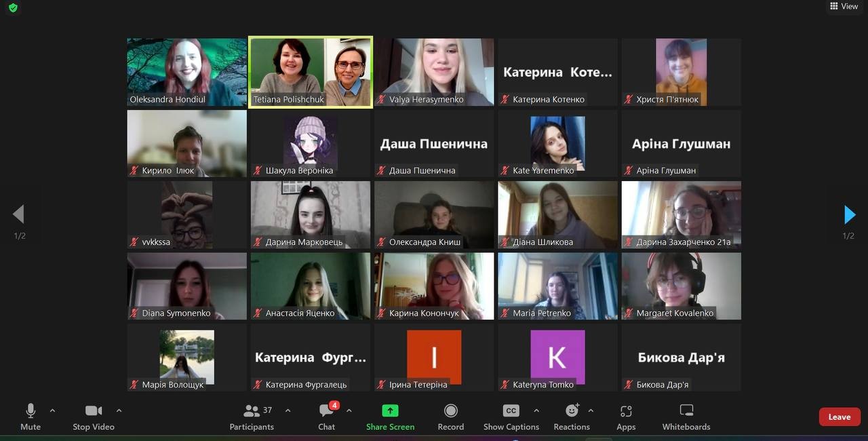The image size is (868, 441).
Task: Expand the arrow next to Participants
Action: point(288,410)
